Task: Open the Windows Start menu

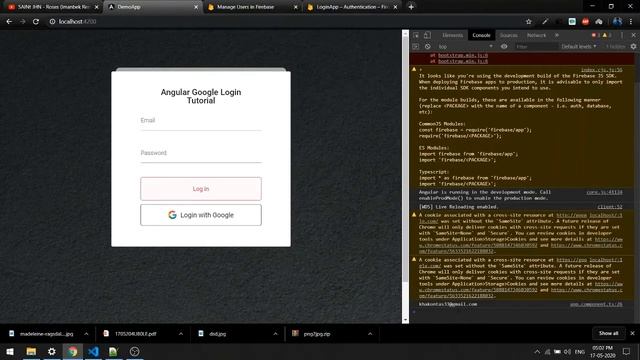Action: [x=10, y=351]
